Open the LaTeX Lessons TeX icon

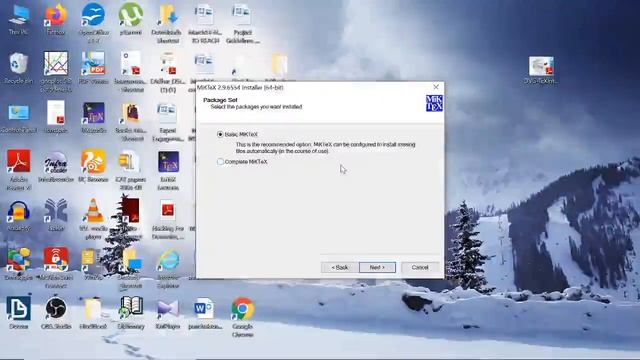[x=168, y=169]
